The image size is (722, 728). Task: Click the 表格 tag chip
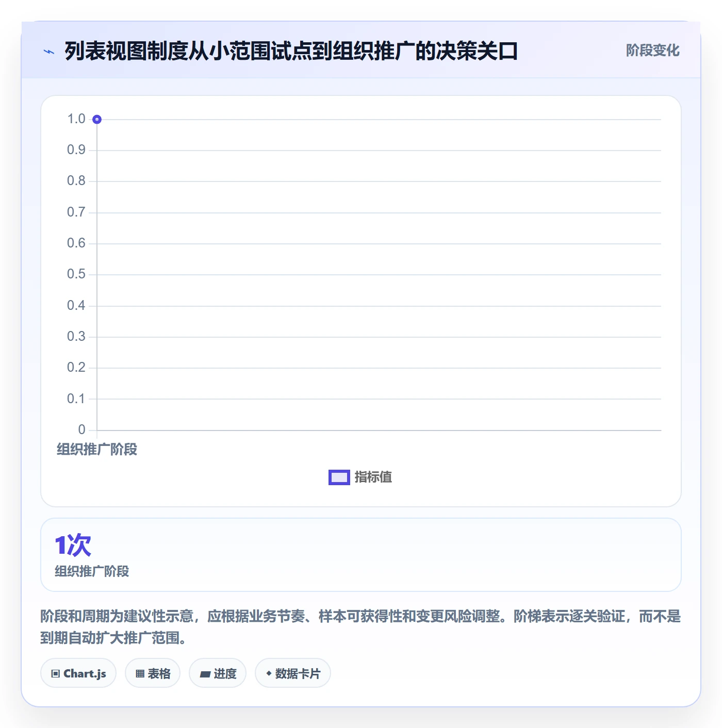pyautogui.click(x=153, y=673)
